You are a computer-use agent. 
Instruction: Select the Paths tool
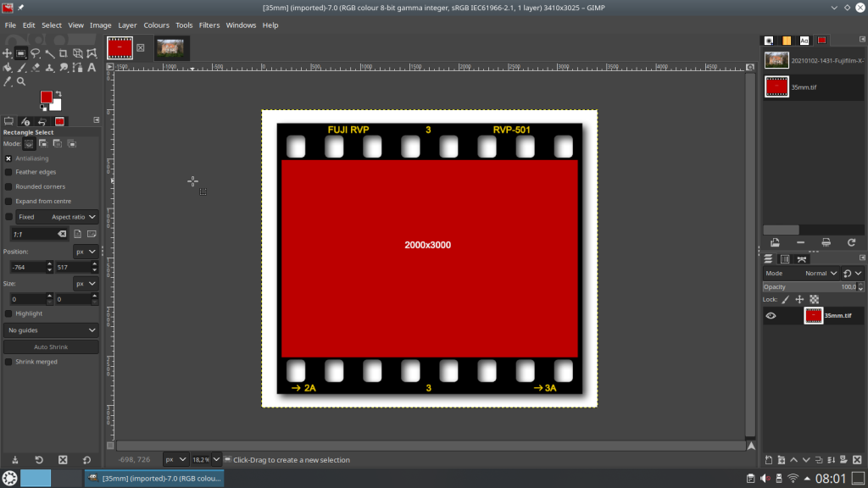click(x=77, y=68)
